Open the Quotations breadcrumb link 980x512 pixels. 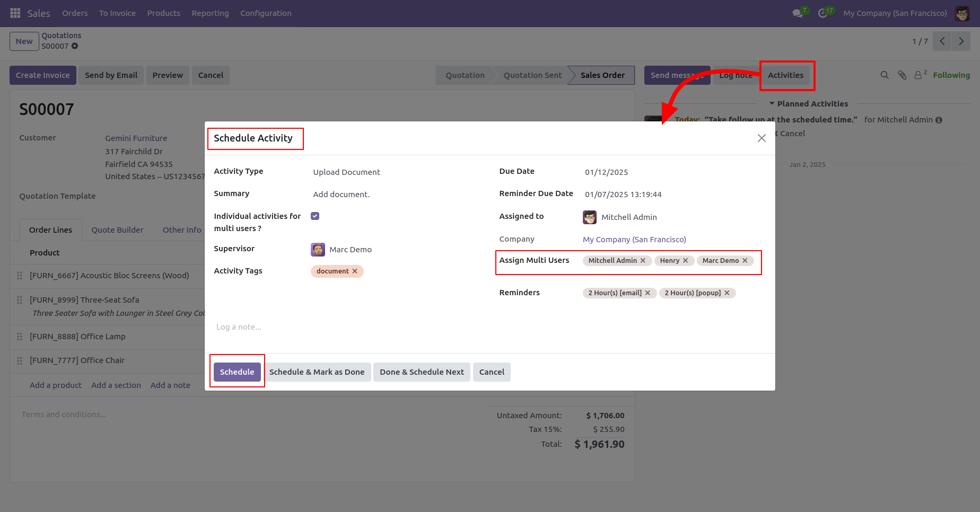[x=62, y=36]
